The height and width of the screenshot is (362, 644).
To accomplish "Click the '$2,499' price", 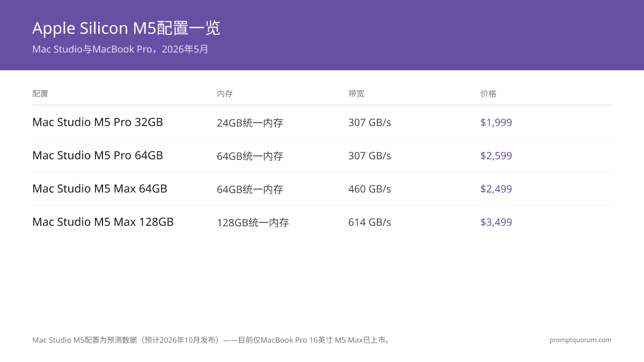I will pos(496,189).
